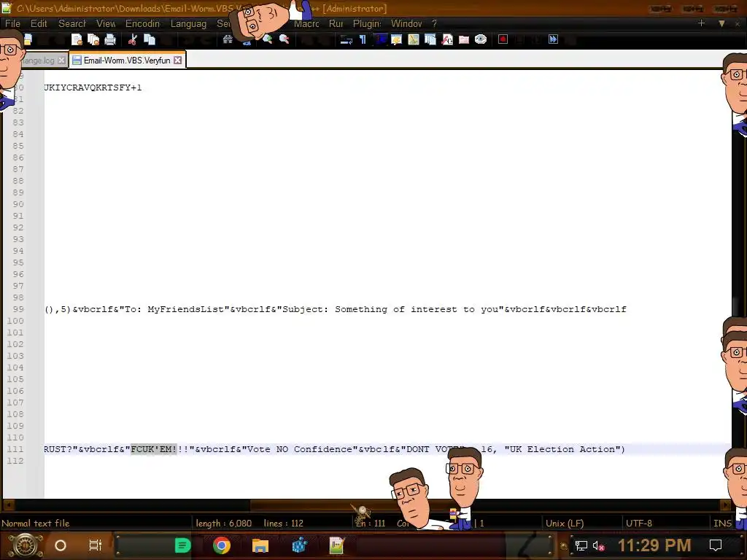The image size is (747, 560).
Task: Click the muted volume tray icon
Action: point(598,545)
